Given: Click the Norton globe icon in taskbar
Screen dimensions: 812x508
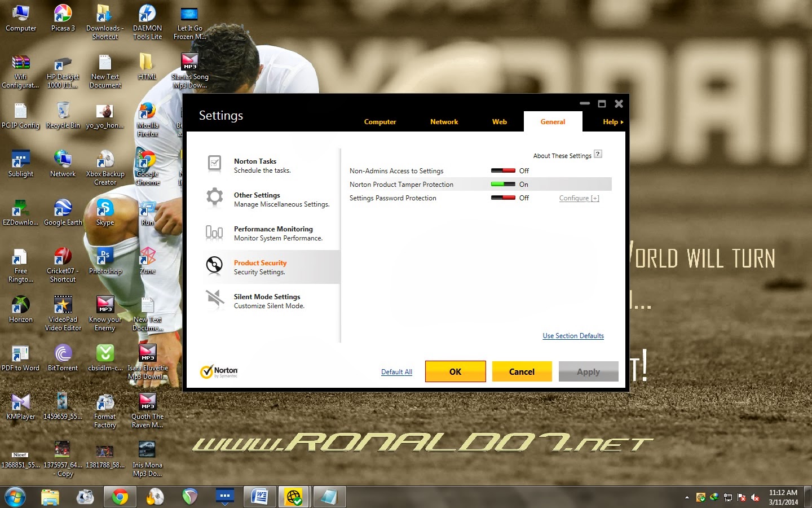Looking at the screenshot, I should pyautogui.click(x=294, y=497).
